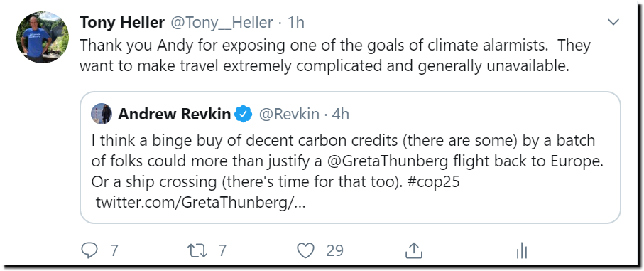Click the 4h quoted tweet timestamp
This screenshot has width=644, height=271.
pos(341,115)
